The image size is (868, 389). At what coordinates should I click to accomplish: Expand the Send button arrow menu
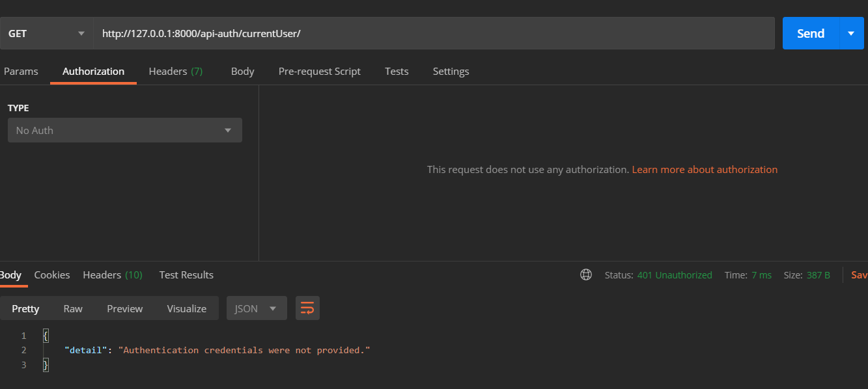851,33
